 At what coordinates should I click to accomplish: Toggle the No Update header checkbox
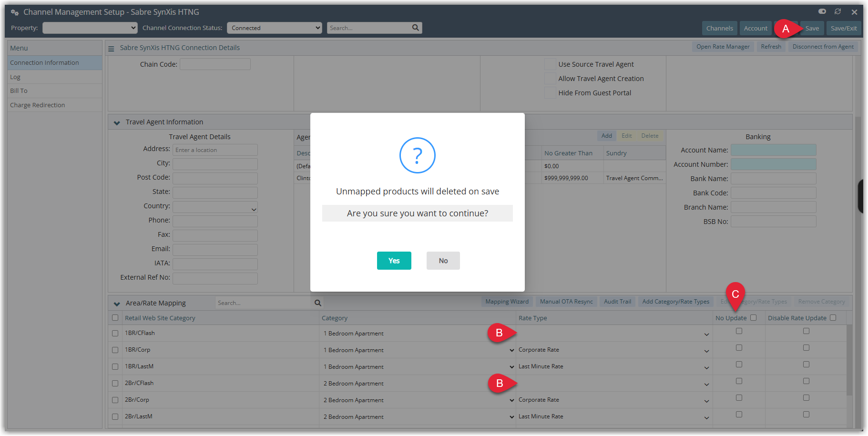pyautogui.click(x=753, y=317)
